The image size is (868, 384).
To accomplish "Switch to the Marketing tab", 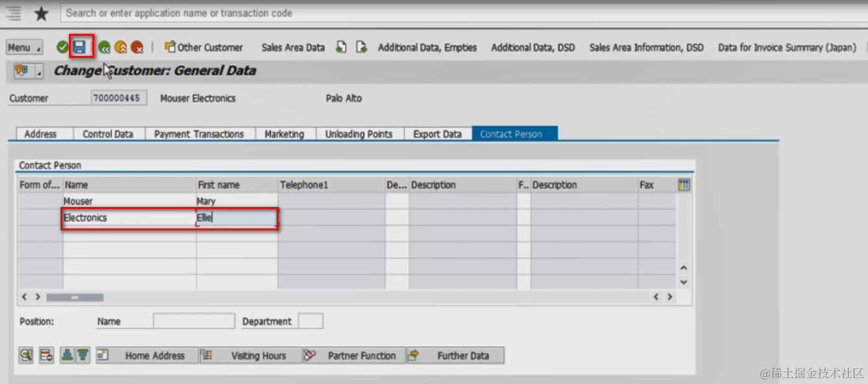I will click(284, 134).
